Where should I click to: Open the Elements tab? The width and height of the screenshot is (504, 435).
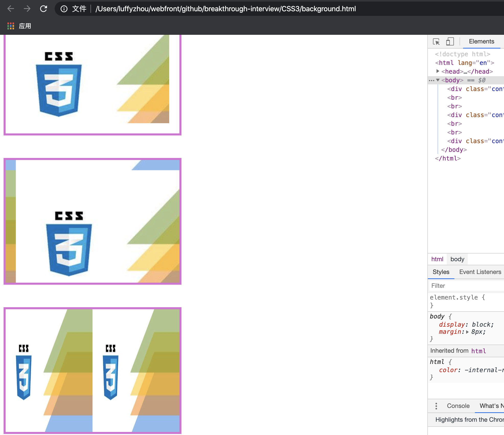pos(482,41)
